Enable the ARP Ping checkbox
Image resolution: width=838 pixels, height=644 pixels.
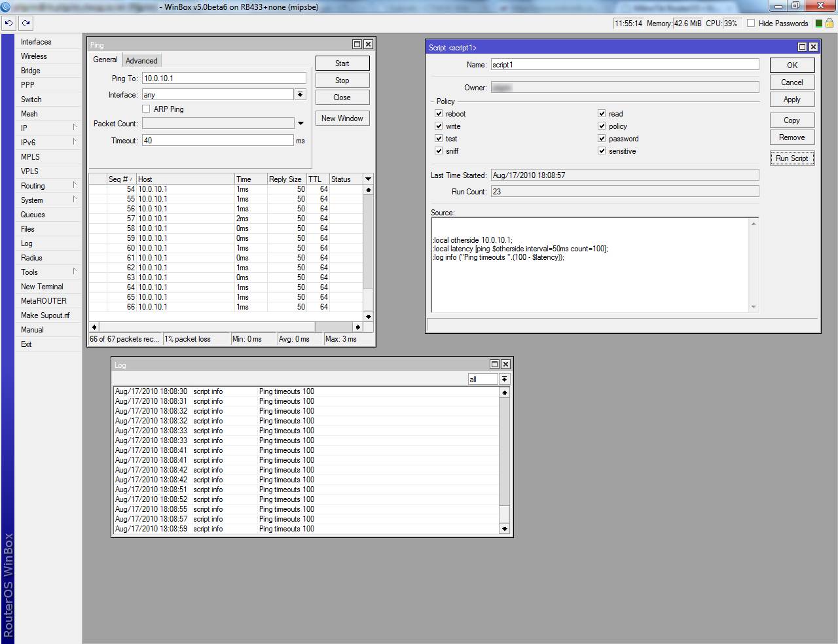(x=146, y=109)
